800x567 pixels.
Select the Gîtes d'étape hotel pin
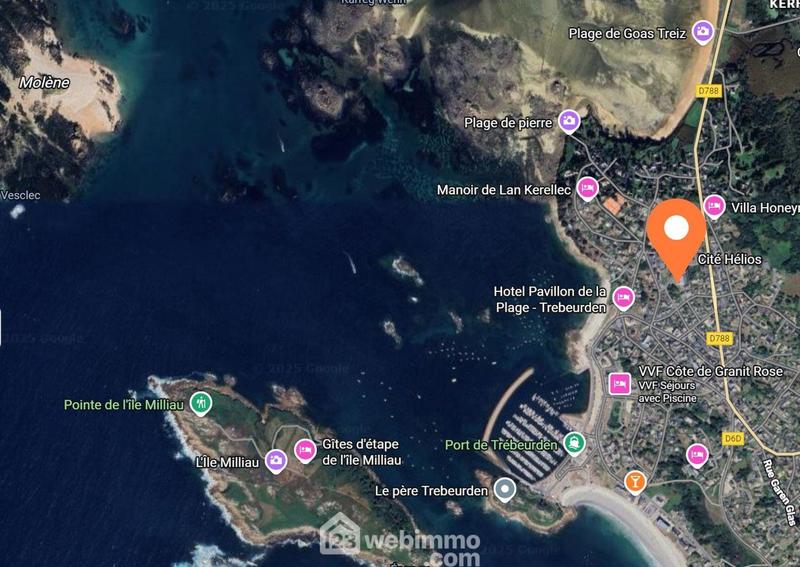[x=305, y=450]
